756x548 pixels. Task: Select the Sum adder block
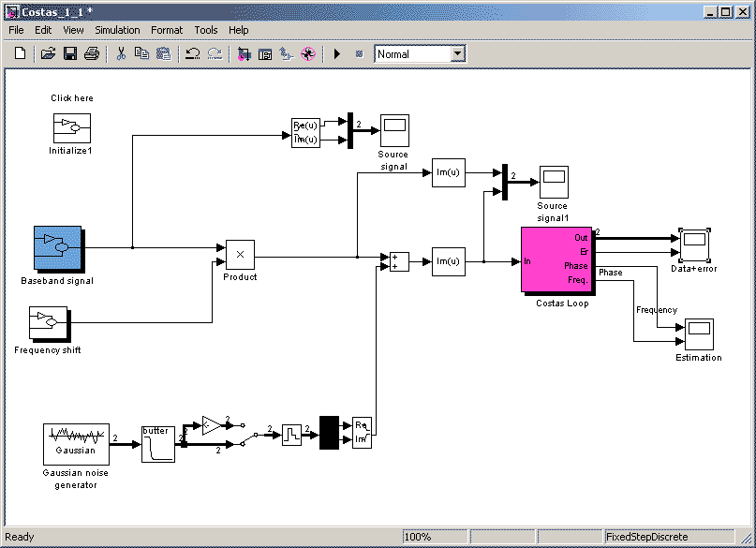pos(399,261)
